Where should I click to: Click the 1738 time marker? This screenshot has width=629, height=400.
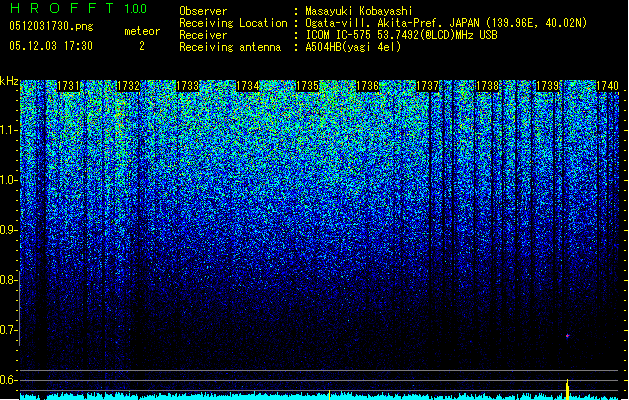click(487, 86)
